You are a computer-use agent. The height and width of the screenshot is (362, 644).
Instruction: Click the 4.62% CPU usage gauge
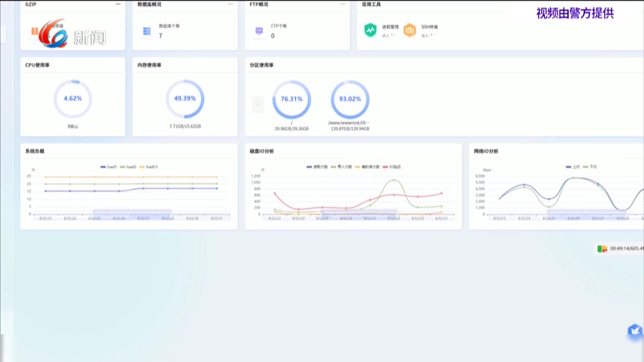(x=73, y=99)
